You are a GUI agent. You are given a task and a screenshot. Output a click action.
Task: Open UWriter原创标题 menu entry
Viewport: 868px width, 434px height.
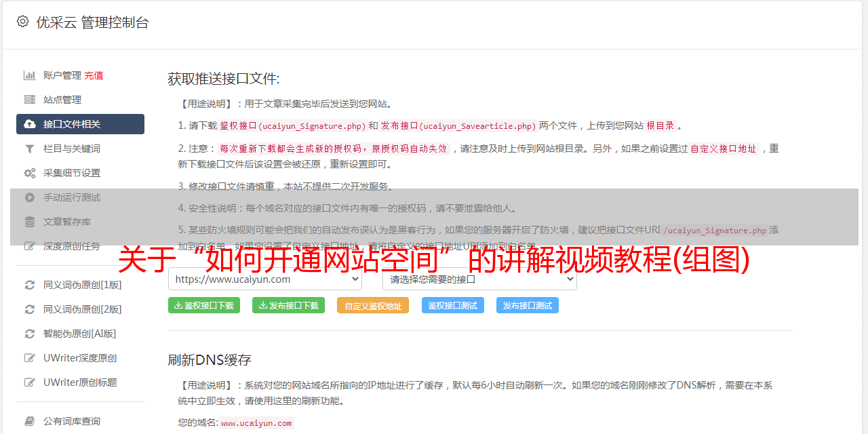click(80, 382)
